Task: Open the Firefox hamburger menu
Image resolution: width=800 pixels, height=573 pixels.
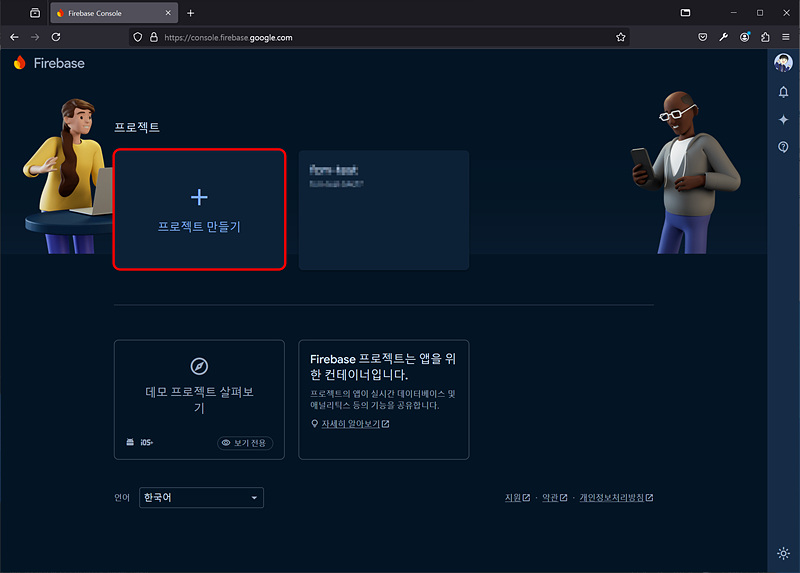Action: click(x=786, y=37)
